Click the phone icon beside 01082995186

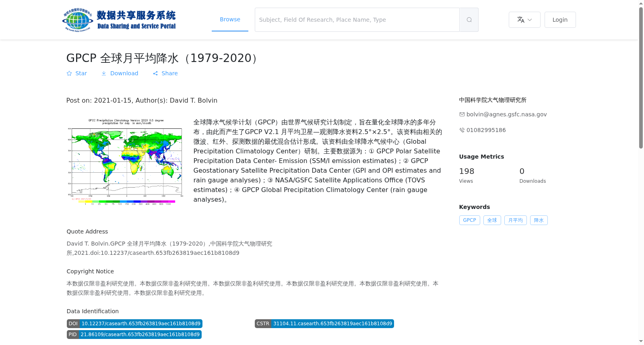(462, 130)
